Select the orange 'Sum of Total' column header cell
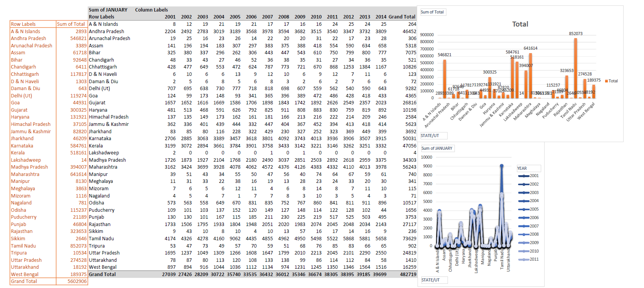This screenshot has width=644, height=288. [x=72, y=24]
